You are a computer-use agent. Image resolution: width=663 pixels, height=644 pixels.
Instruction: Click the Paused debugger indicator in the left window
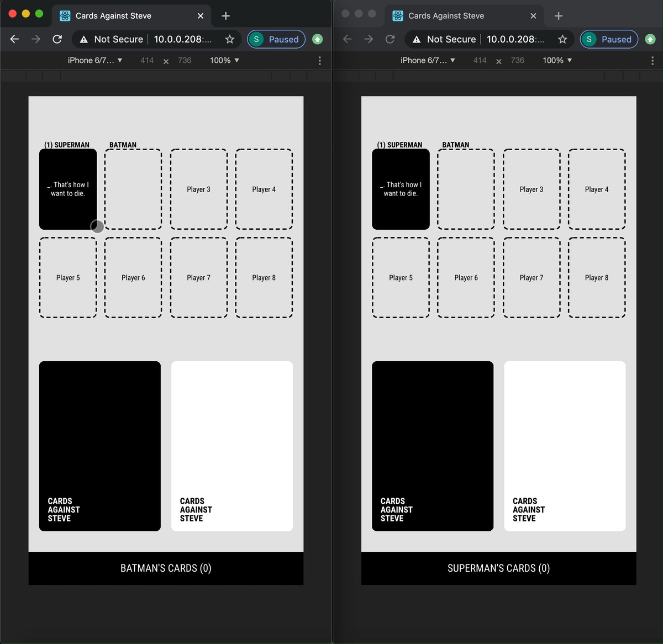[x=276, y=39]
